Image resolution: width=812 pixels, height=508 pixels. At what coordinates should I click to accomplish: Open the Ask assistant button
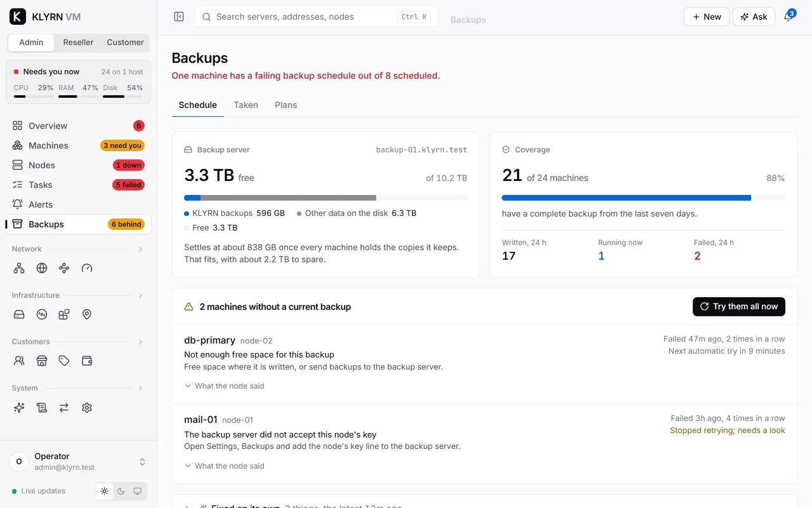click(x=754, y=17)
